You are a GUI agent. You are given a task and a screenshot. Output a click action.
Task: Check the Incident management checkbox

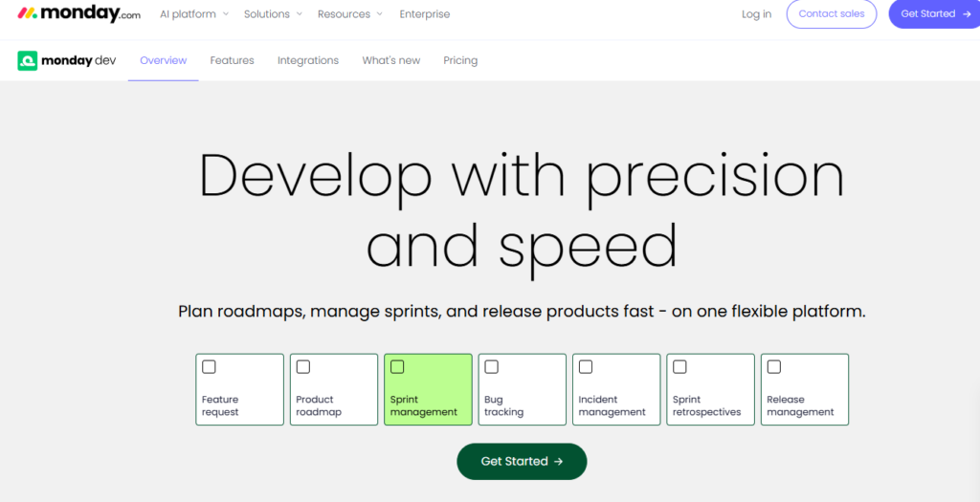coord(586,367)
